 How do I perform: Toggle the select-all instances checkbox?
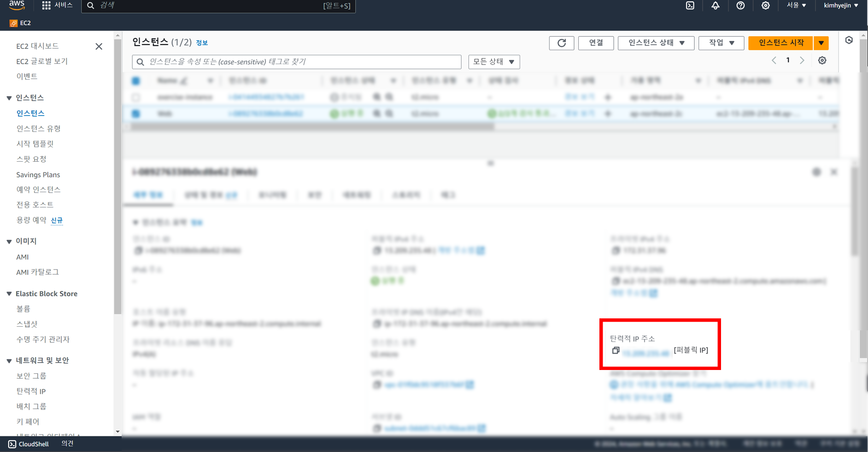tap(136, 81)
